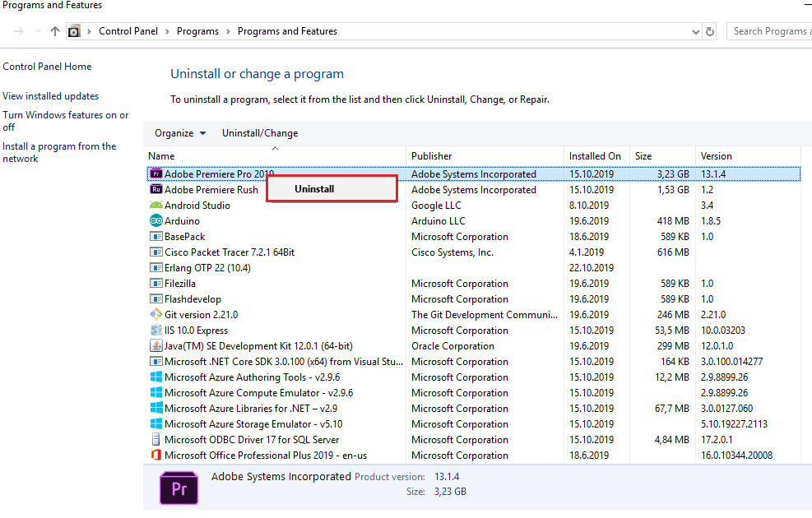Click the Microsoft Office Professional Plus icon
This screenshot has width=812, height=518.
tap(156, 456)
